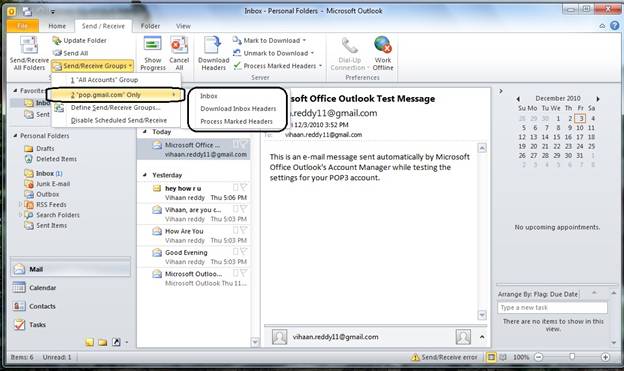
Task: Go to next month in calendar
Action: click(598, 98)
